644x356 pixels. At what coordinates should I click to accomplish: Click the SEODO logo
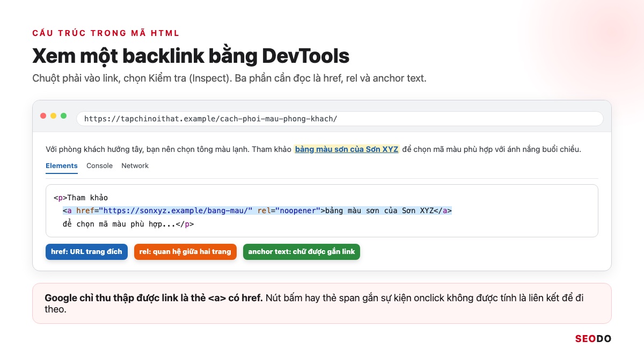[x=593, y=339]
